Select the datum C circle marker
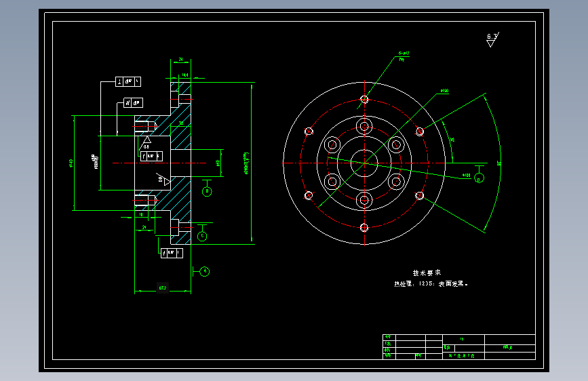Screen dimensions: 588x381 (x=202, y=236)
